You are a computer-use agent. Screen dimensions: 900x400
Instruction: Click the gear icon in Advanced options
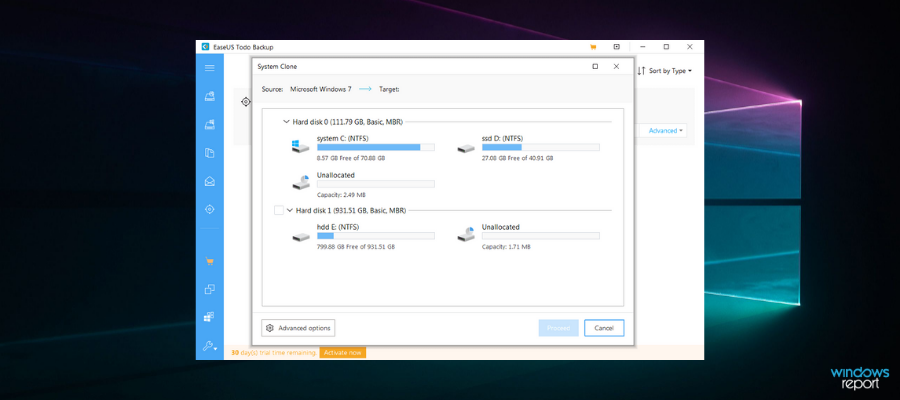270,328
